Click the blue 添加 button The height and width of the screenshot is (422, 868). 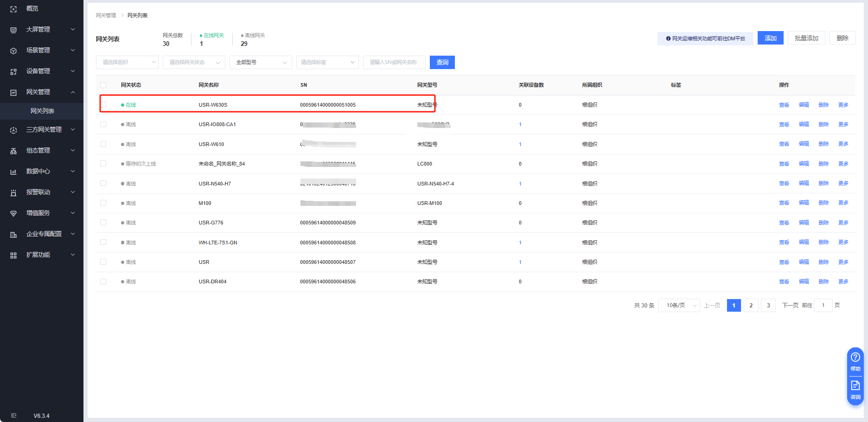770,38
